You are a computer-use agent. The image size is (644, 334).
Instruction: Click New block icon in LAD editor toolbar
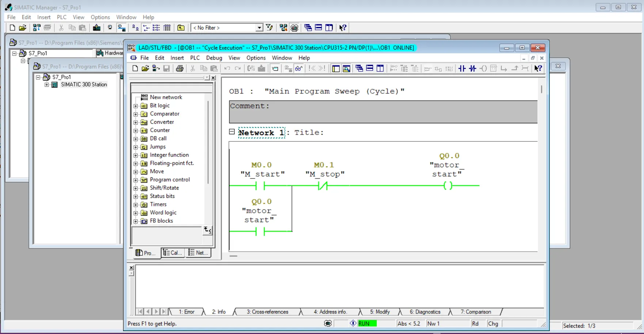click(135, 68)
